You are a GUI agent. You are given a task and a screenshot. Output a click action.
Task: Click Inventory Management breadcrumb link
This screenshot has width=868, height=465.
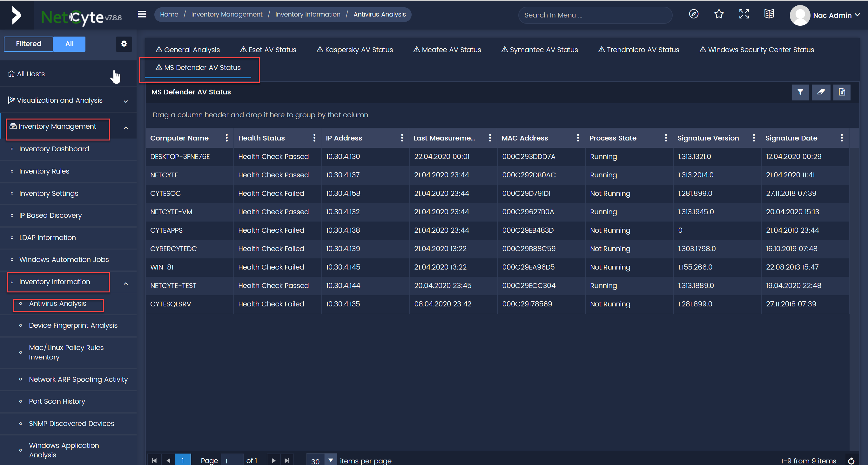[227, 15]
